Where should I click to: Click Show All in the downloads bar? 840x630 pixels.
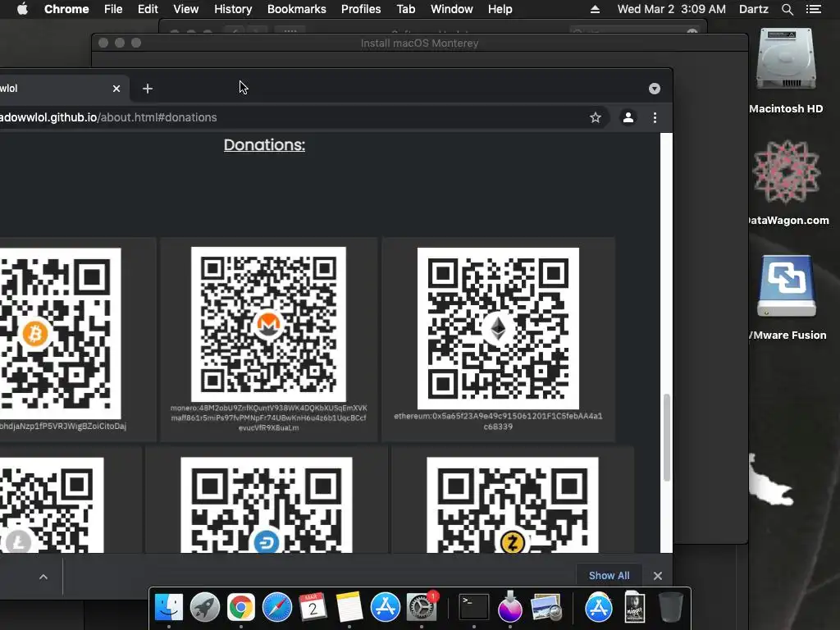(609, 575)
